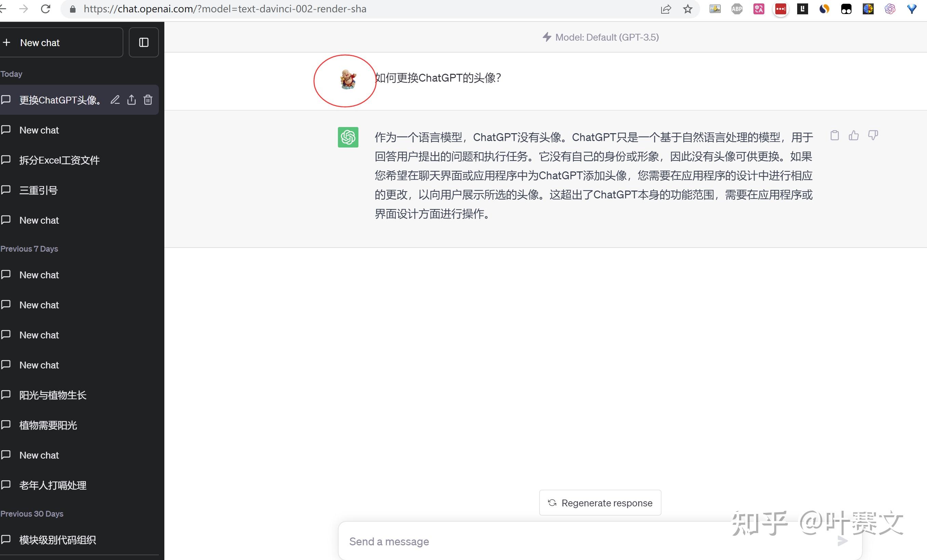The width and height of the screenshot is (927, 560).
Task: Collapse the sidebar using the panel icon
Action: point(144,42)
